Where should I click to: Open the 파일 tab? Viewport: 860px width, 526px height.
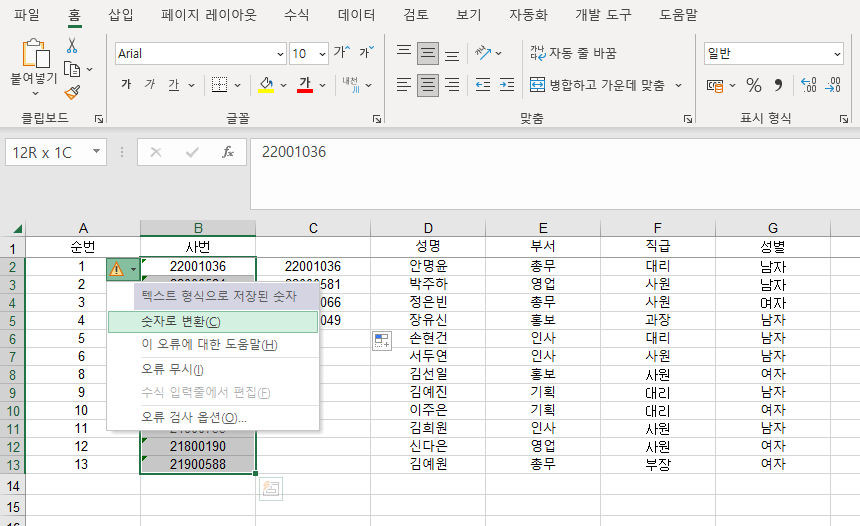click(27, 15)
